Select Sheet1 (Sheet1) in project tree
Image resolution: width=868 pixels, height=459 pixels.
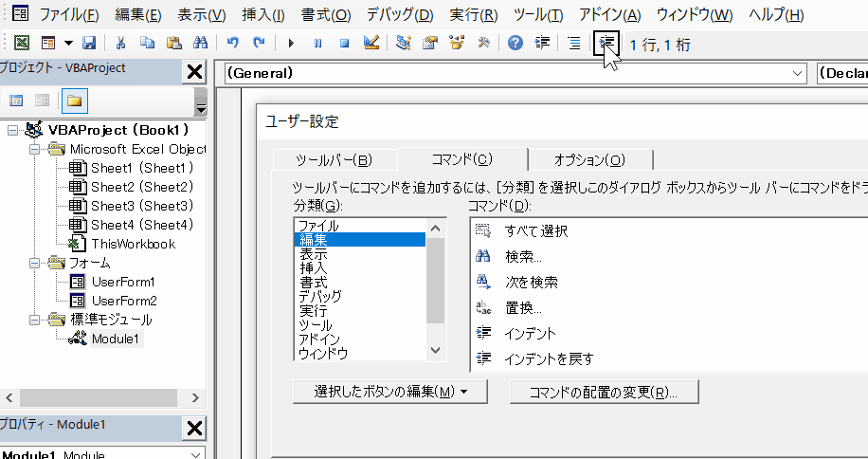click(142, 168)
